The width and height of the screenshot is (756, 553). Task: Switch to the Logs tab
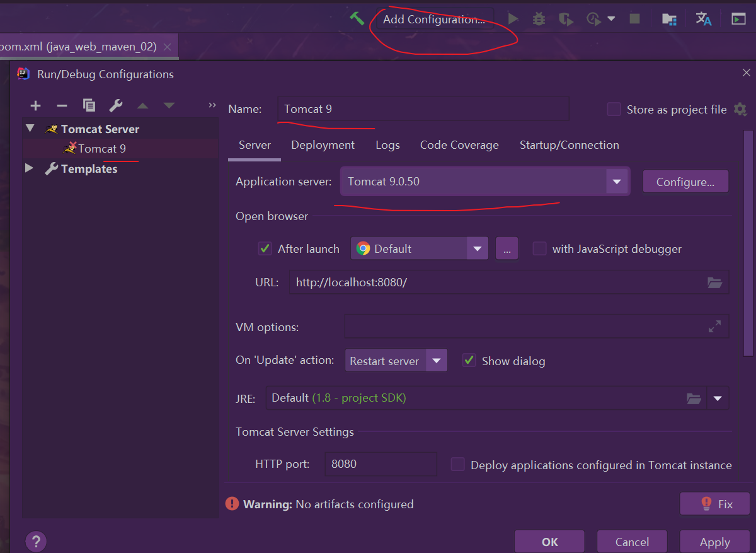click(x=387, y=145)
